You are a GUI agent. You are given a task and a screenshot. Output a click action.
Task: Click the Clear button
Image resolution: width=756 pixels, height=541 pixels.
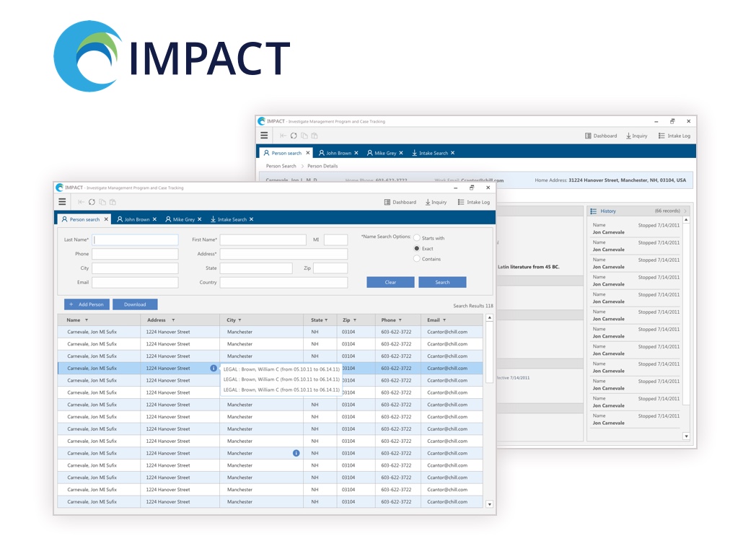(x=390, y=282)
